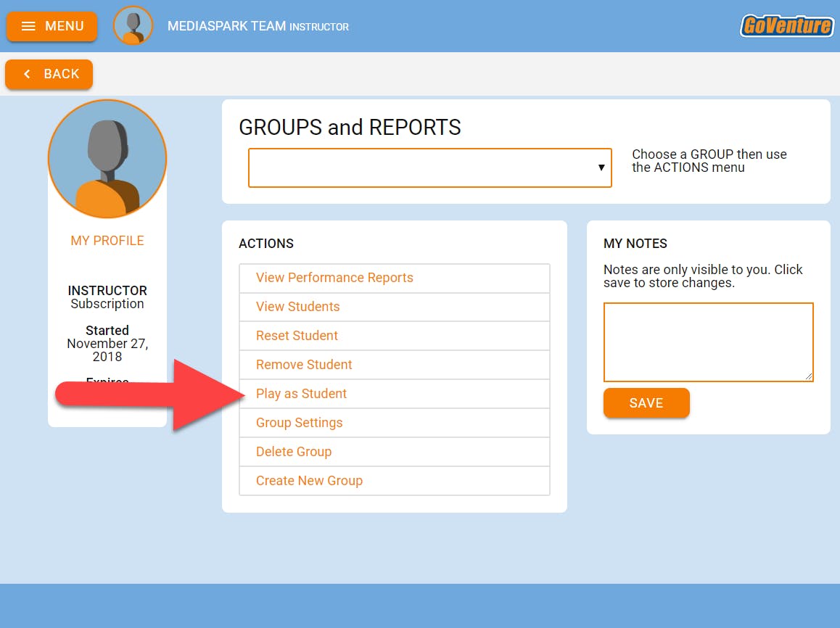Viewport: 840px width, 628px height.
Task: Open MY PROFILE link
Action: click(107, 240)
